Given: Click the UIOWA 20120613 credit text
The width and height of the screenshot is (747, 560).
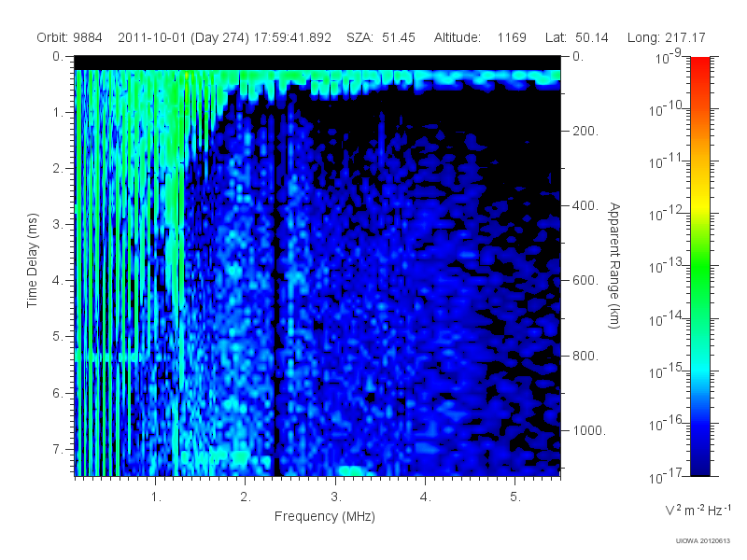Looking at the screenshot, I should tap(703, 541).
